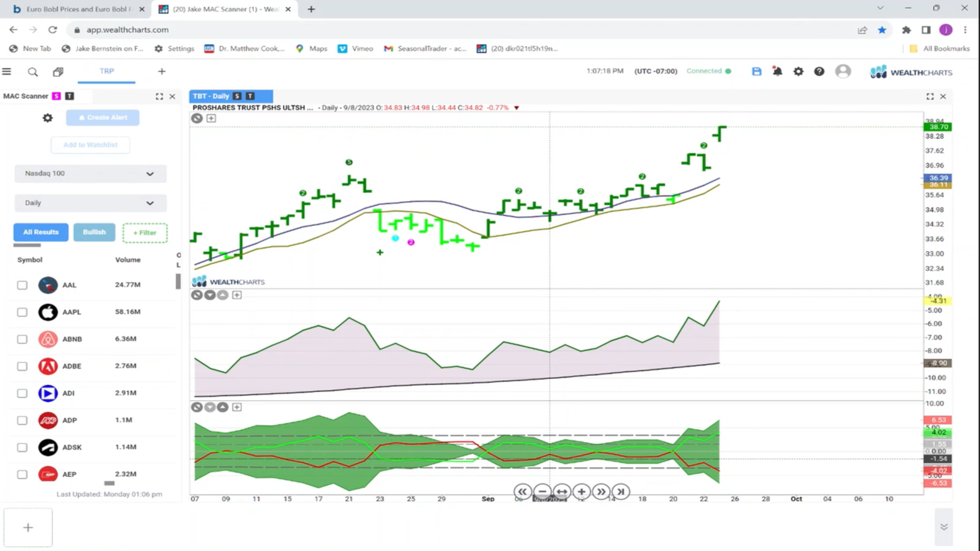Check the AAPL row checkbox
The width and height of the screenshot is (980, 551).
pyautogui.click(x=22, y=312)
